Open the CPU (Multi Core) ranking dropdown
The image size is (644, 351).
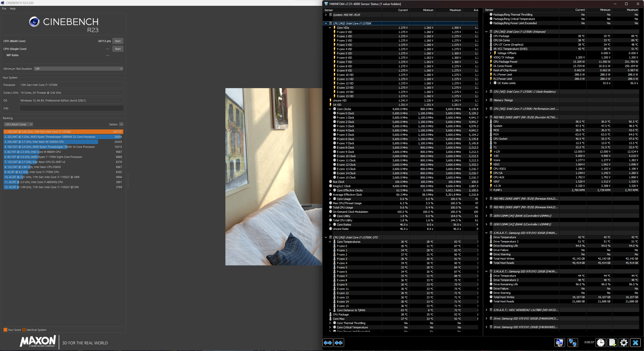pyautogui.click(x=18, y=124)
